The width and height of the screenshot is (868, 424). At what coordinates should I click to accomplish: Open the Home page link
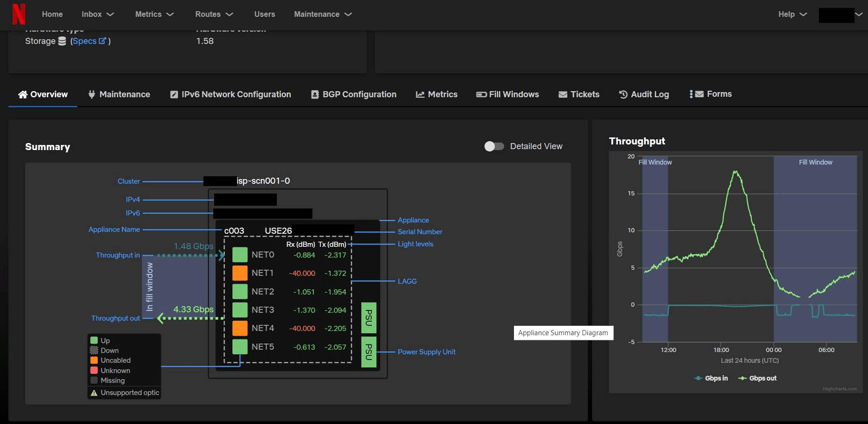point(52,14)
